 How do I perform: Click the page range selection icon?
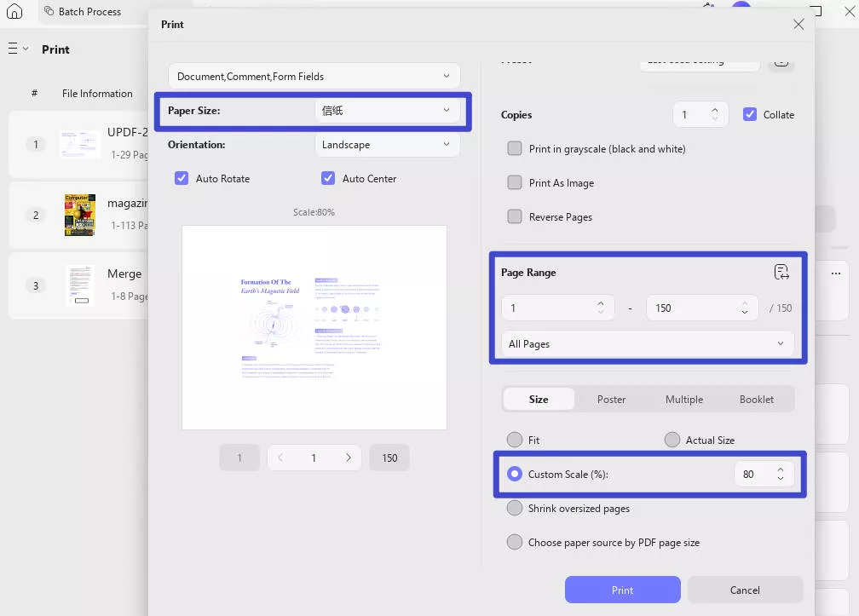pos(781,271)
